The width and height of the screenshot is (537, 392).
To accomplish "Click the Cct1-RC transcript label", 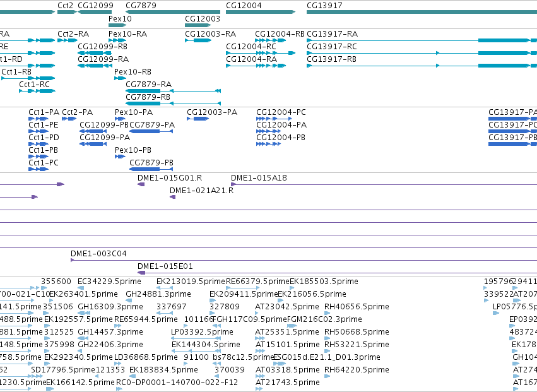I will point(34,85).
